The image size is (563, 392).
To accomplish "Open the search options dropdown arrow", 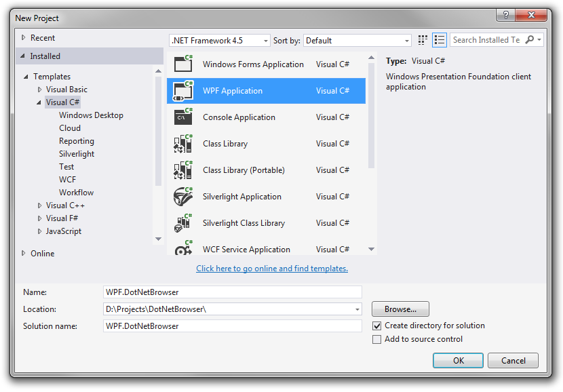I will click(539, 40).
